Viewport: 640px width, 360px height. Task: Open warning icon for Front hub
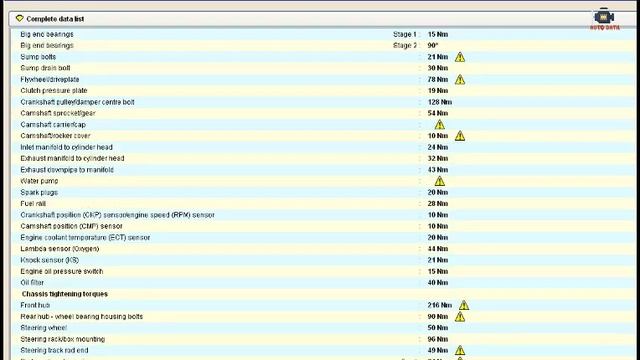[464, 305]
